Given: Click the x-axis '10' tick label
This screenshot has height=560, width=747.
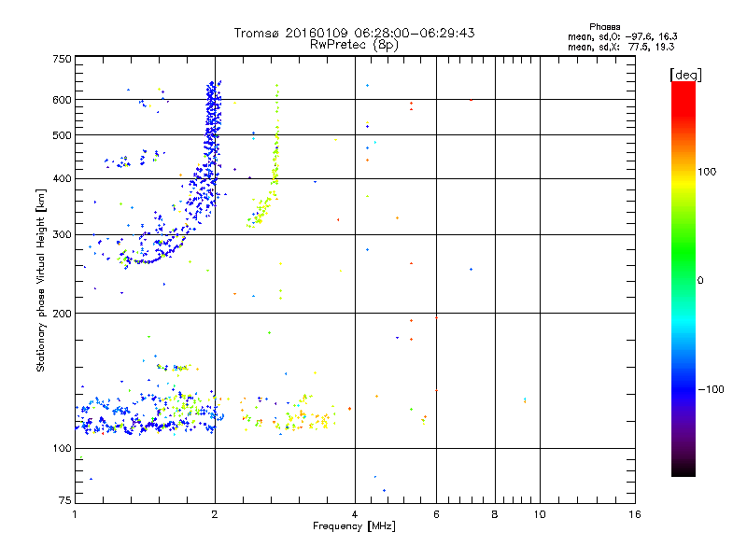Looking at the screenshot, I should coord(540,514).
